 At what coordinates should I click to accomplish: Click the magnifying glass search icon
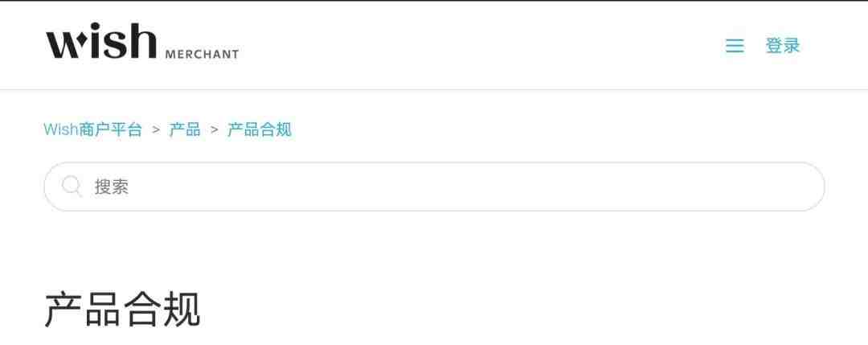pyautogui.click(x=72, y=186)
